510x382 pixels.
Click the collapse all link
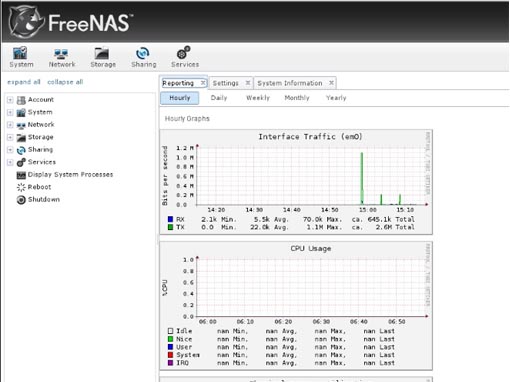tap(65, 82)
